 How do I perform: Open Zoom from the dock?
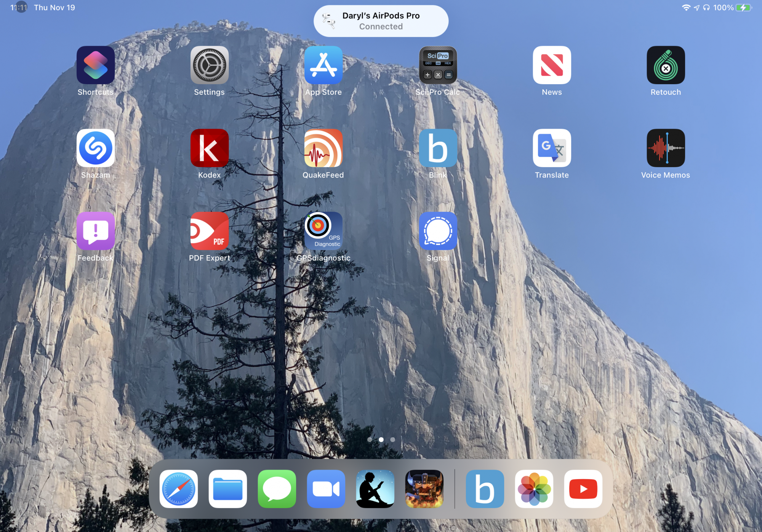point(326,489)
